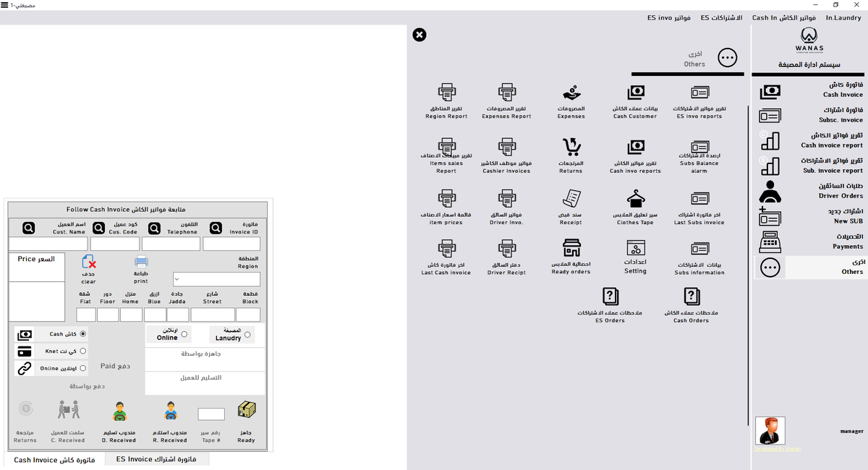Screen dimensions: 868x470
Task: Open the Cash Customer icon
Action: point(636,93)
